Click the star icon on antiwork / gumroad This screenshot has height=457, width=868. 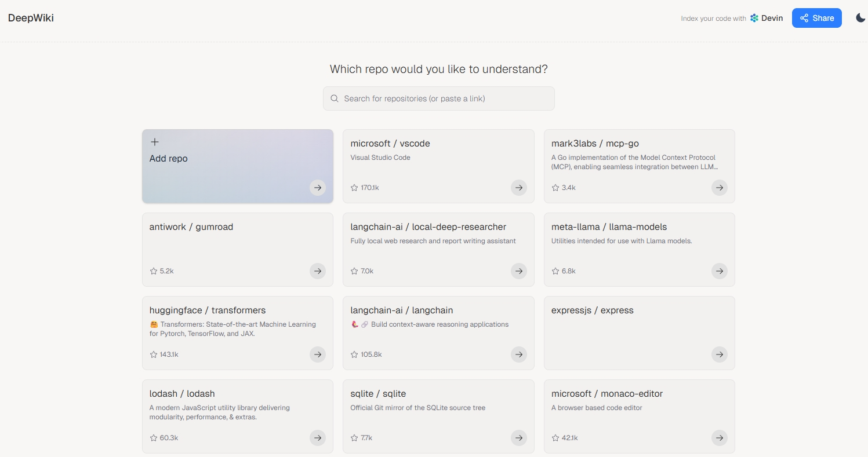pos(154,271)
